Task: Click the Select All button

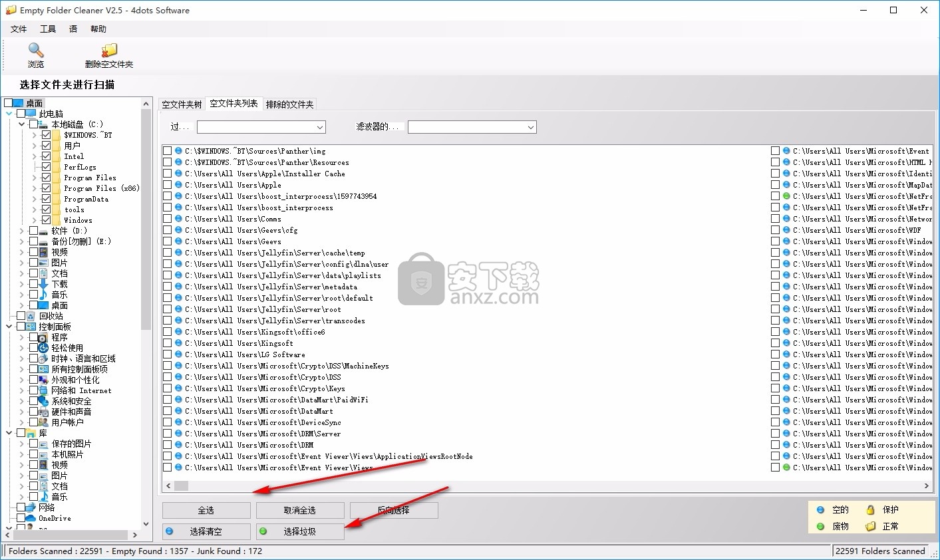Action: (x=206, y=510)
